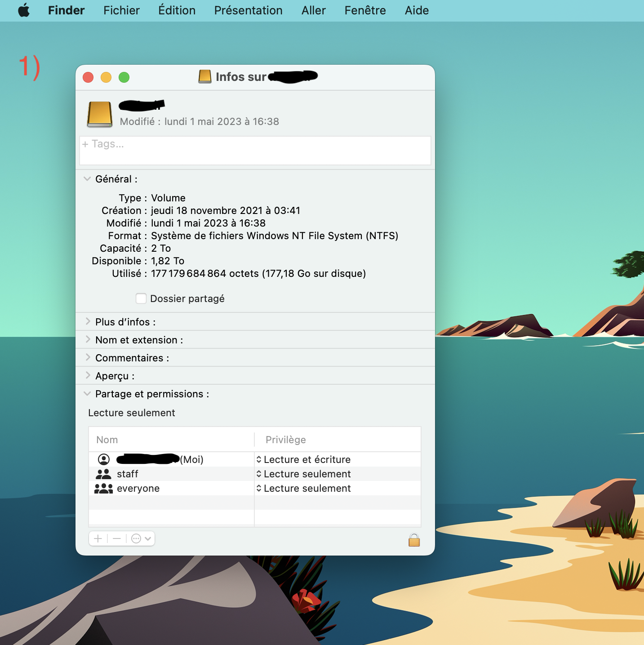Expand the Nom et extension section
This screenshot has height=645, width=644.
(88, 339)
